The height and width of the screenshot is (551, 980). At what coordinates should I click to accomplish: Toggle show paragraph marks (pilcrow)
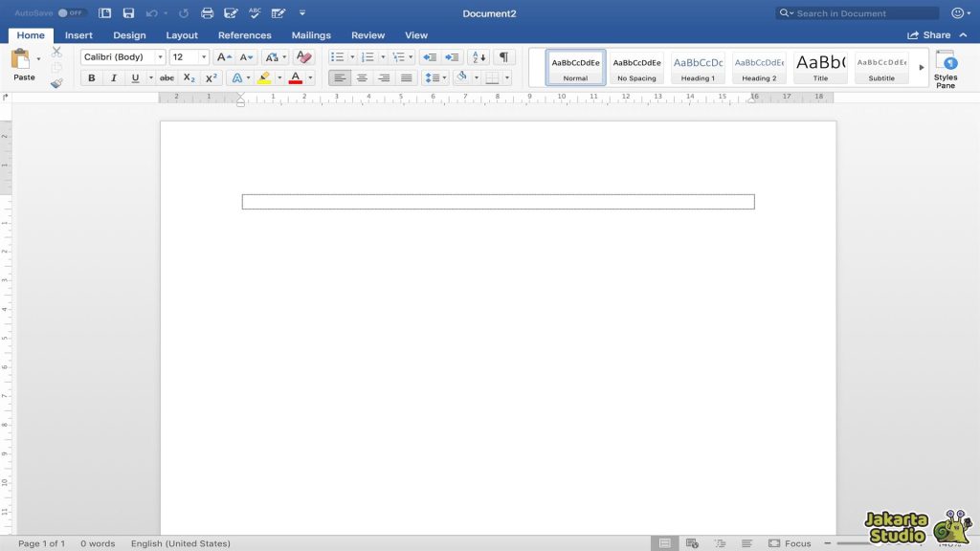pos(503,57)
